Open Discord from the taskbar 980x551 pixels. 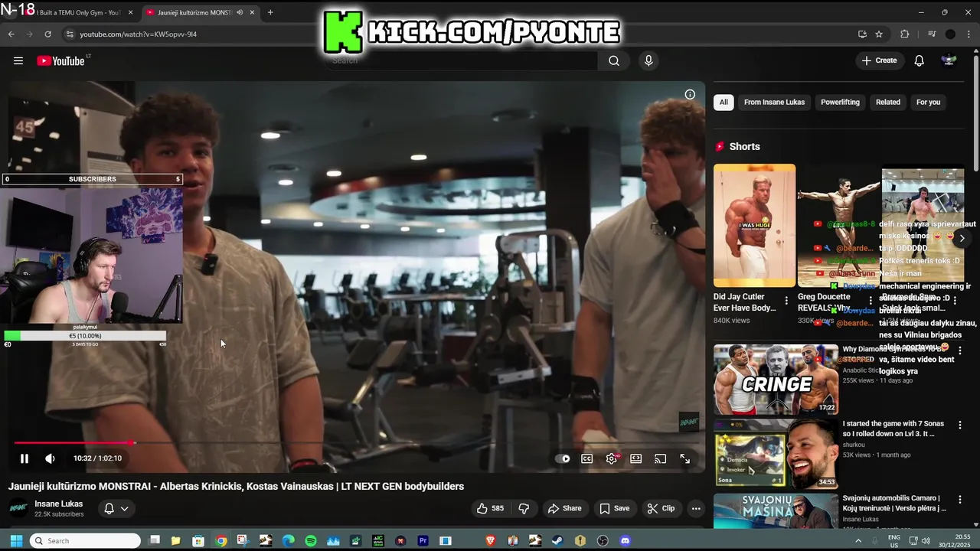pos(625,541)
